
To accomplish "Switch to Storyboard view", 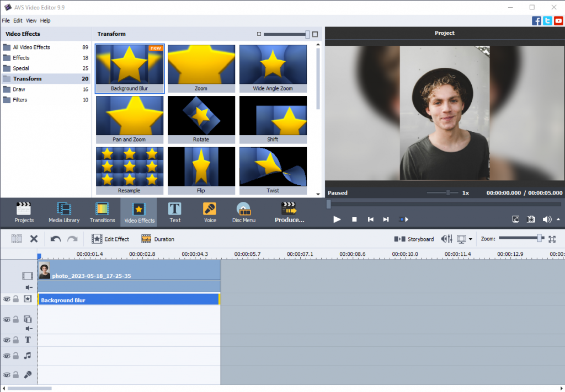I will (413, 239).
